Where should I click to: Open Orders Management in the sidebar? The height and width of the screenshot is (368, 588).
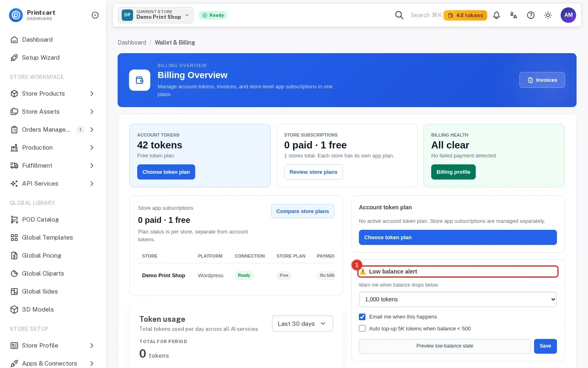click(53, 130)
